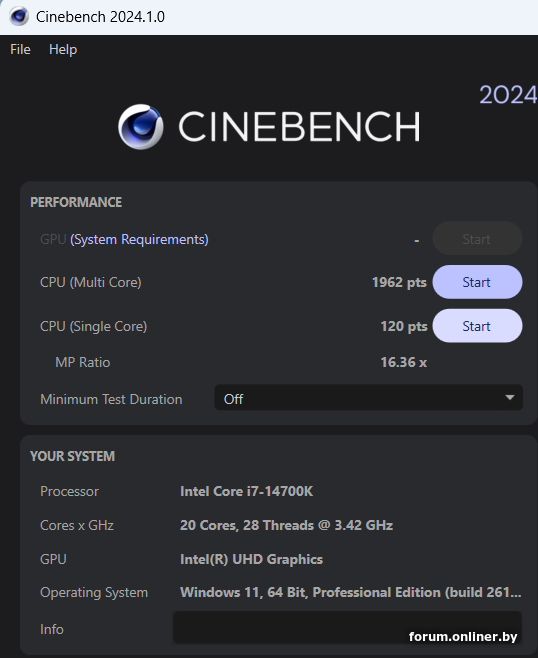The width and height of the screenshot is (538, 658).
Task: Click the MP Ratio label
Action: pyautogui.click(x=83, y=362)
